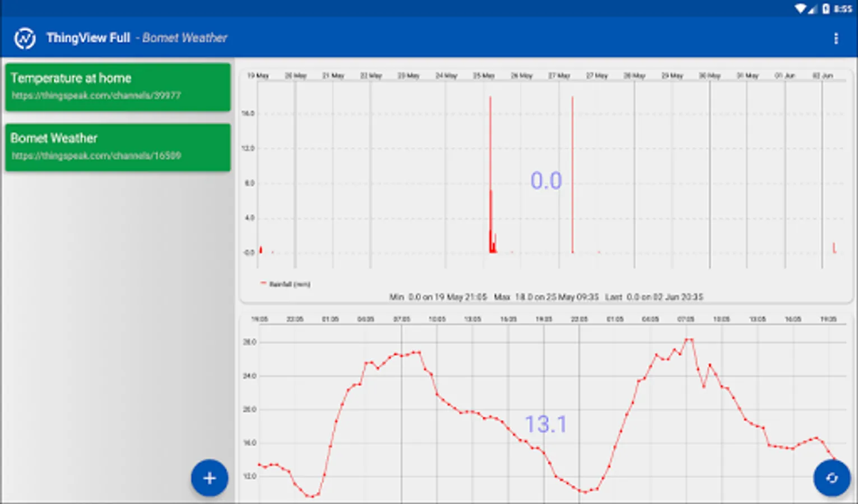
Task: Click the 02 Jun date axis label
Action: pos(822,76)
